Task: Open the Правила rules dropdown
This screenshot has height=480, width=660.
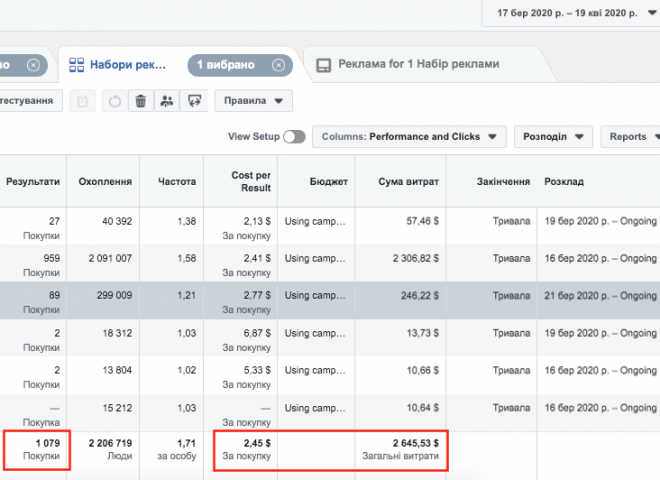Action: (x=253, y=101)
